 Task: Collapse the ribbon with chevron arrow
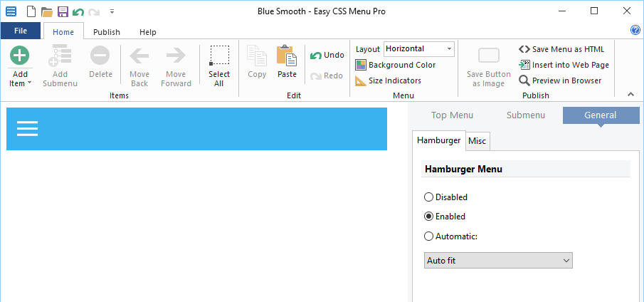click(630, 94)
